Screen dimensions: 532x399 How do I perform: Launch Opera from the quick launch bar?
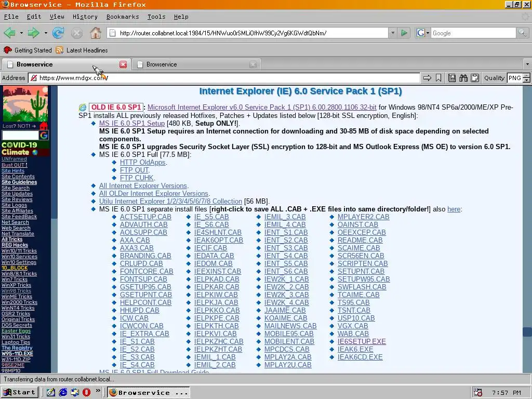(87, 392)
